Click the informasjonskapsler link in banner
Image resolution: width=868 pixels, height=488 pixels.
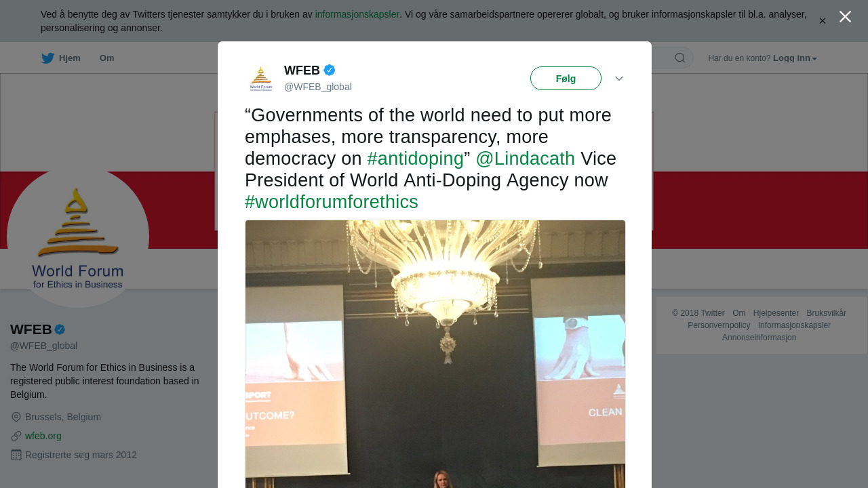pyautogui.click(x=357, y=14)
